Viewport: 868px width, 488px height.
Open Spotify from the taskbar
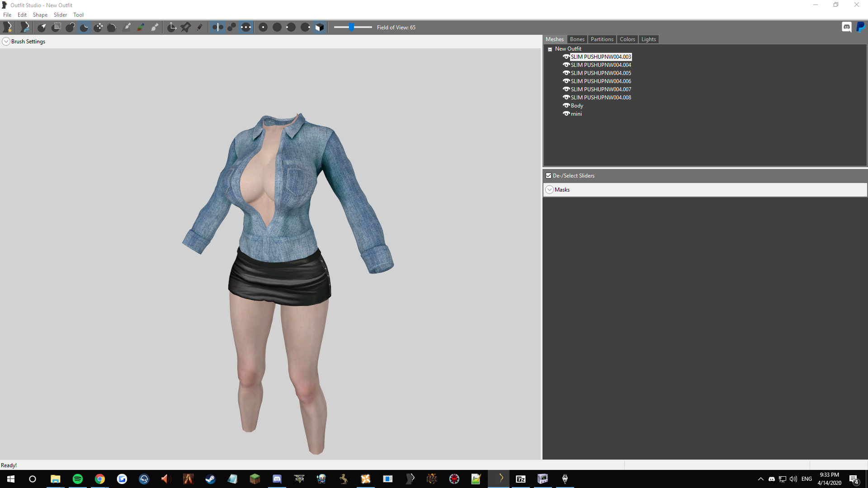coord(77,479)
